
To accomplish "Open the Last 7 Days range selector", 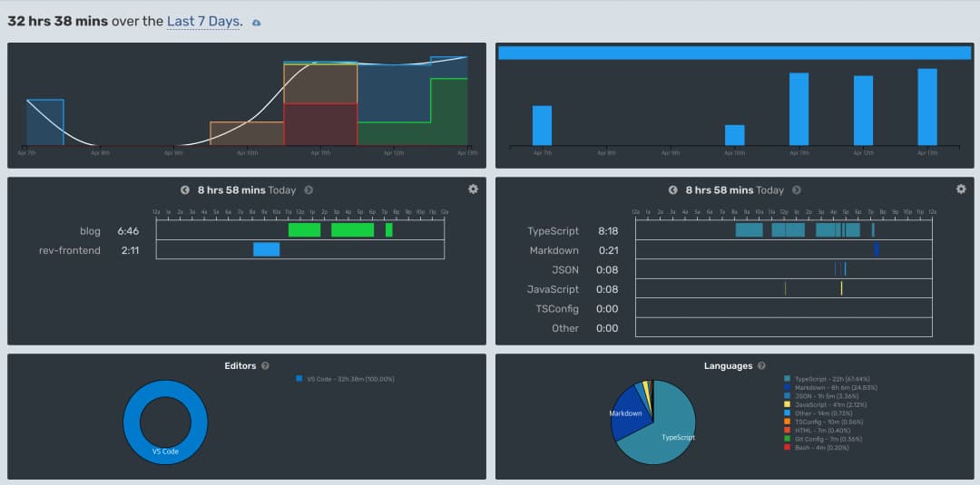I will [x=203, y=21].
